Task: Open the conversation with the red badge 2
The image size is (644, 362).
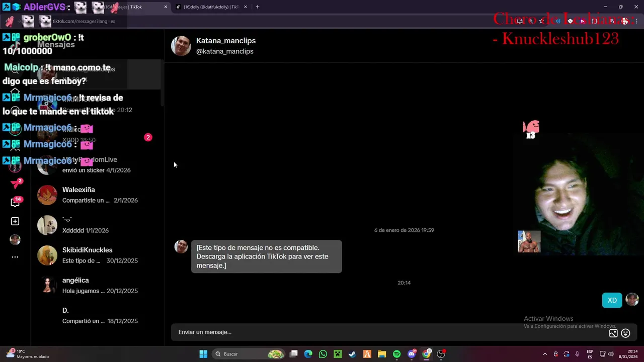Action: [96, 135]
